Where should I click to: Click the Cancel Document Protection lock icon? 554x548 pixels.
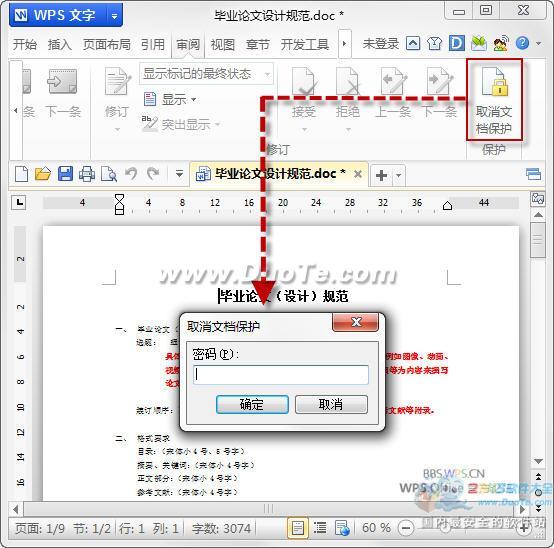(x=495, y=82)
